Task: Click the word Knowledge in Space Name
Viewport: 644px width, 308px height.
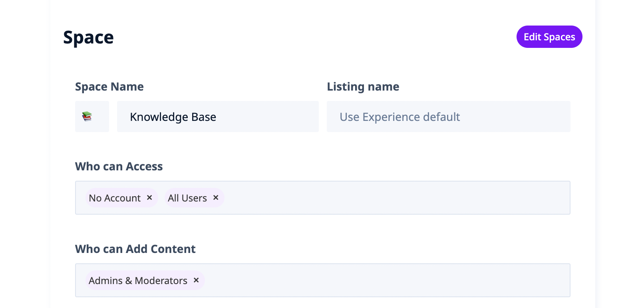Action: (x=159, y=117)
